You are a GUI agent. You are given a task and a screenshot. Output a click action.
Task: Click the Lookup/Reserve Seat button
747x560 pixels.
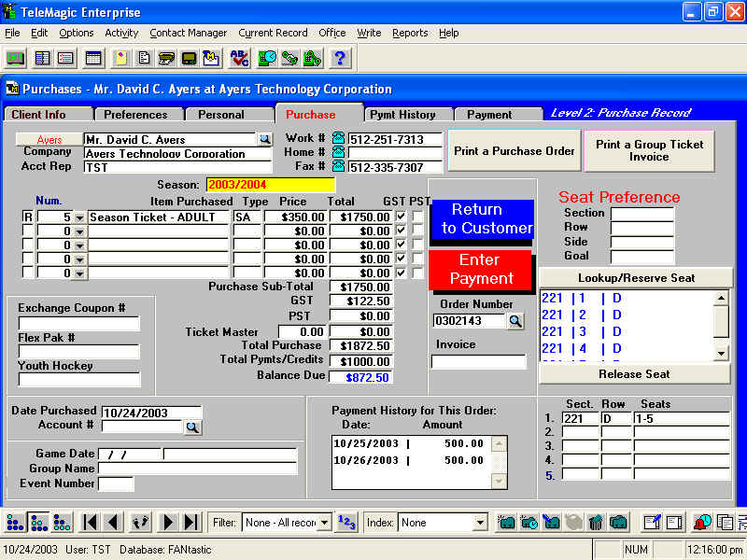click(636, 278)
